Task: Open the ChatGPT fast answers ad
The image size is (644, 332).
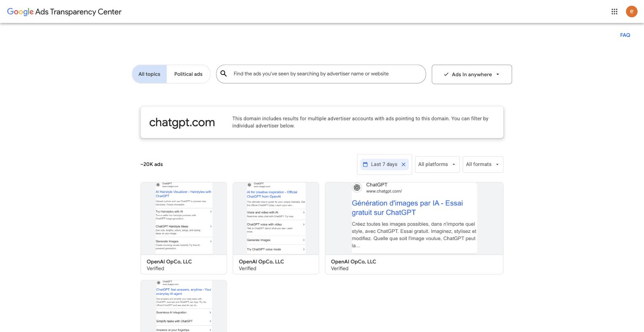Action: tap(184, 306)
